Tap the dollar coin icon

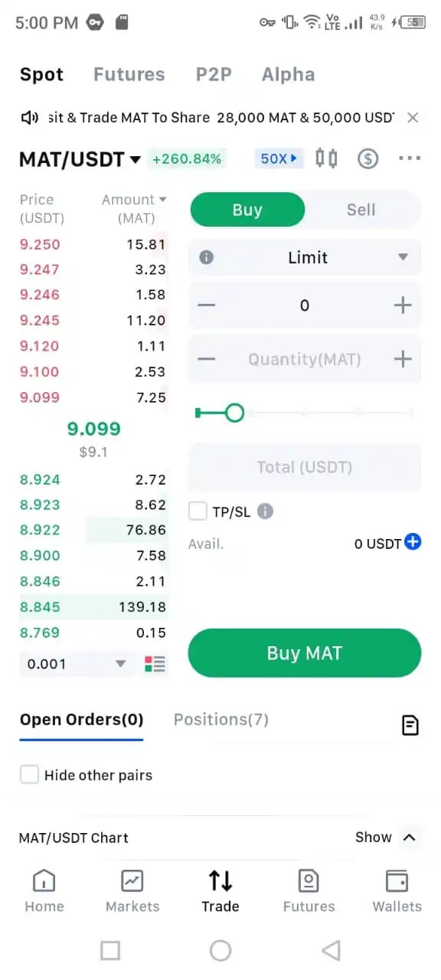(x=368, y=158)
